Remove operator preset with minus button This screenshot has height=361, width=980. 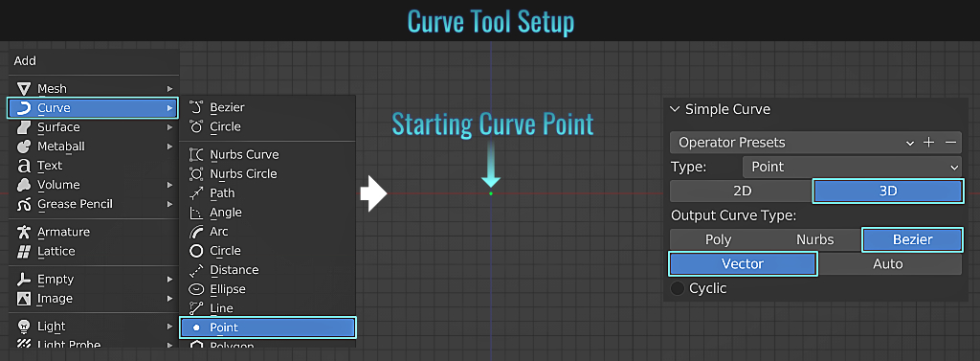tap(950, 143)
